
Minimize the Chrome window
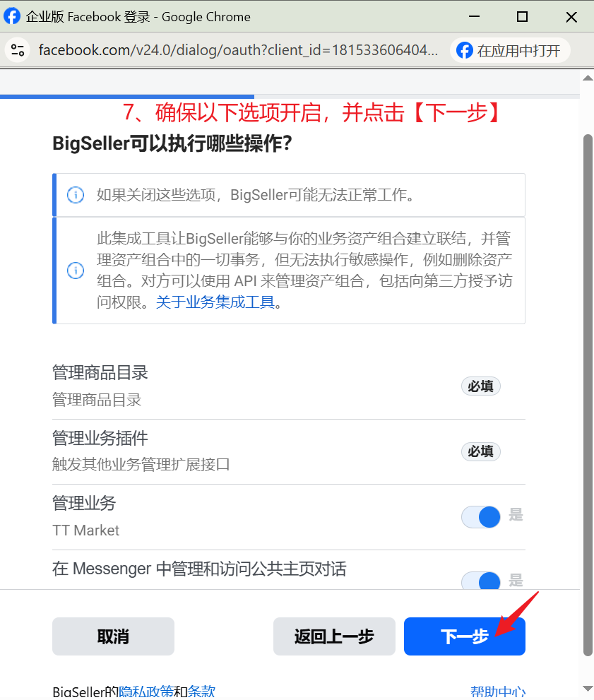(475, 16)
